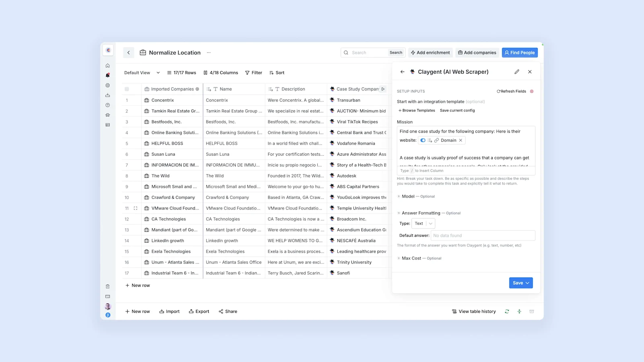Click the blue toggle inside the Domain token
This screenshot has height=362, width=644.
423,140
